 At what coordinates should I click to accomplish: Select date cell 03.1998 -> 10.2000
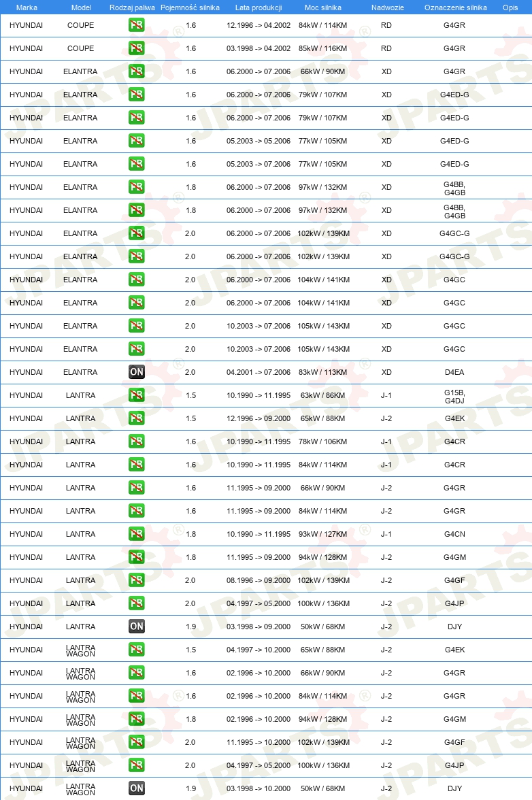(x=259, y=789)
